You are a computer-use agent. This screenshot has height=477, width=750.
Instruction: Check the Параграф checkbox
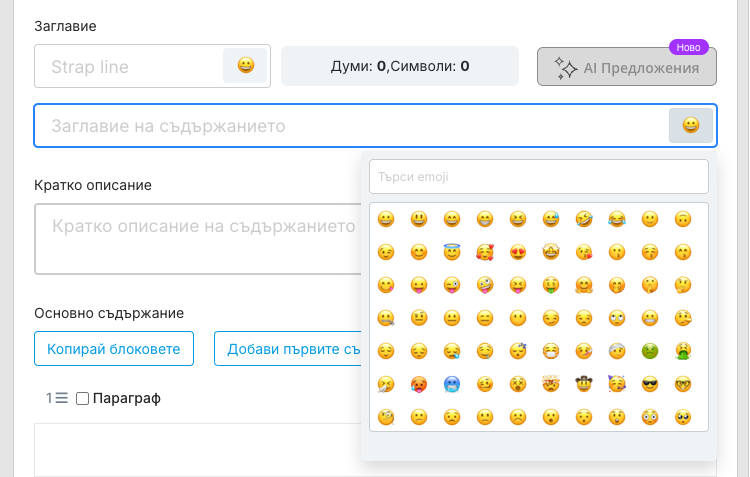(82, 398)
